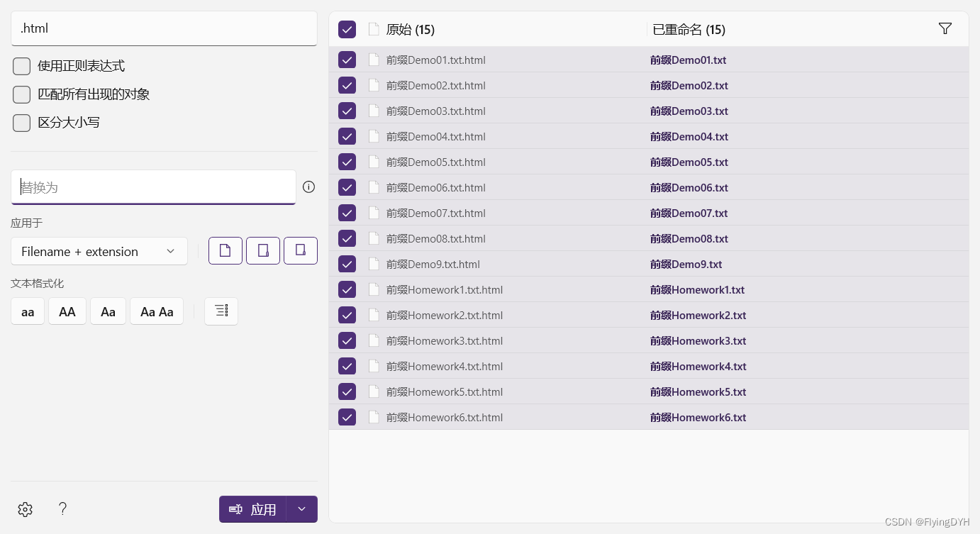Enable 区分大小写 checkbox
Image resolution: width=980 pixels, height=534 pixels.
coord(22,123)
